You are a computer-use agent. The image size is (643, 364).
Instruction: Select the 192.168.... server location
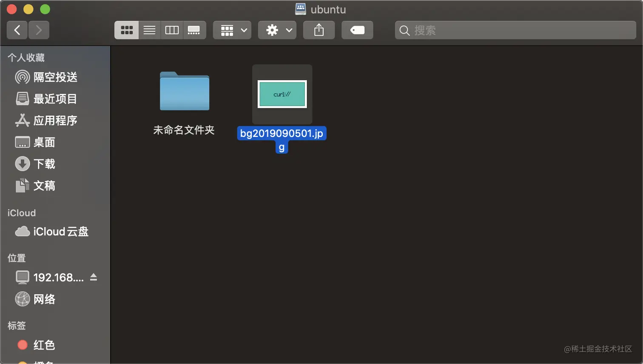point(50,277)
